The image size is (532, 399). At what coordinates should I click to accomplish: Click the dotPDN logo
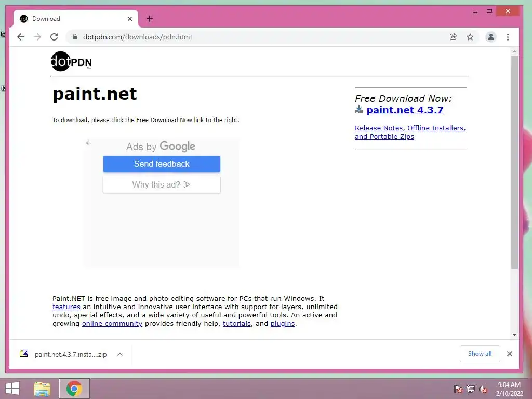[71, 61]
